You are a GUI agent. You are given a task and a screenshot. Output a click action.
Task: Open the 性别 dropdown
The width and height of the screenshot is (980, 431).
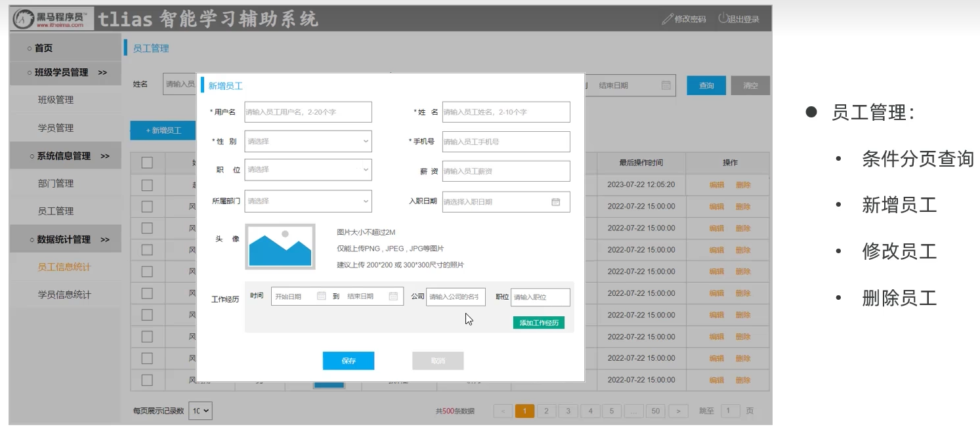tap(308, 142)
